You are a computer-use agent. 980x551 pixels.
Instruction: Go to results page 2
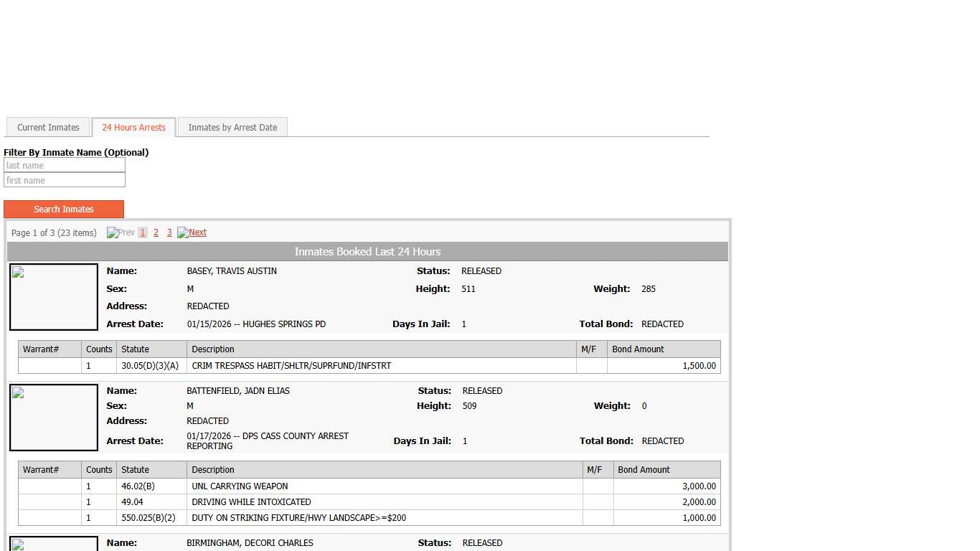(x=156, y=232)
